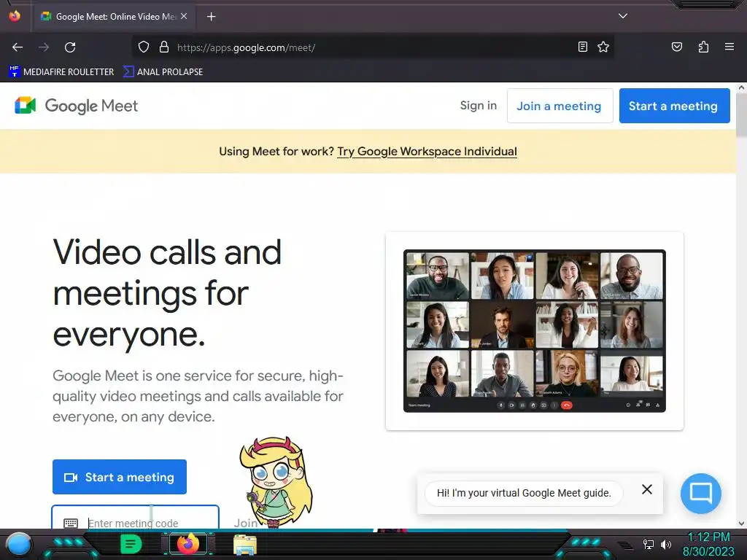The image size is (747, 560).
Task: Click the volume speaker tray icon
Action: click(665, 544)
